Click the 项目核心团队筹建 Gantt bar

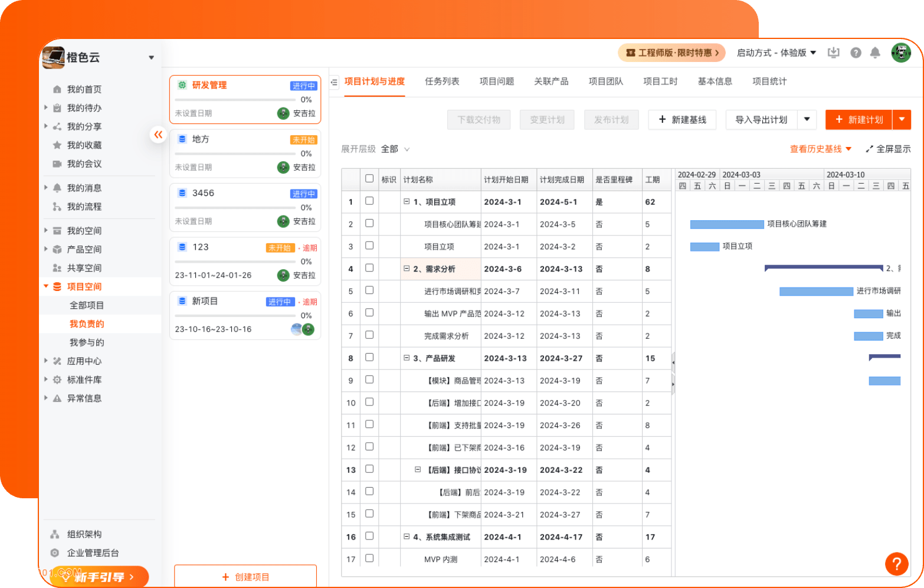coord(726,224)
